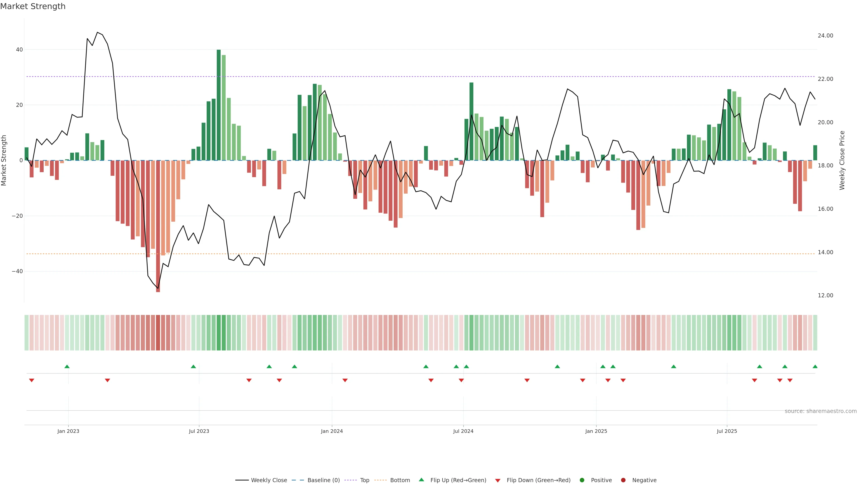Click the Market Strength chart title
868x488 pixels.
click(33, 6)
